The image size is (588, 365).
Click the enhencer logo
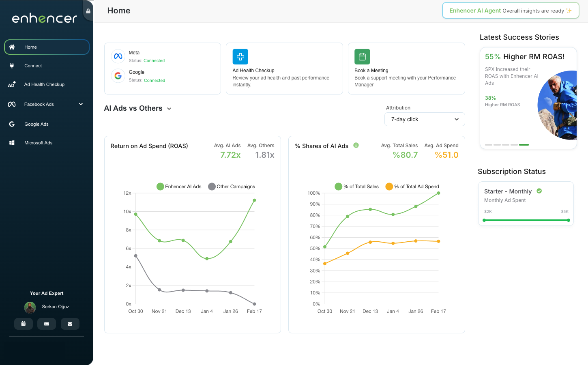(x=44, y=18)
